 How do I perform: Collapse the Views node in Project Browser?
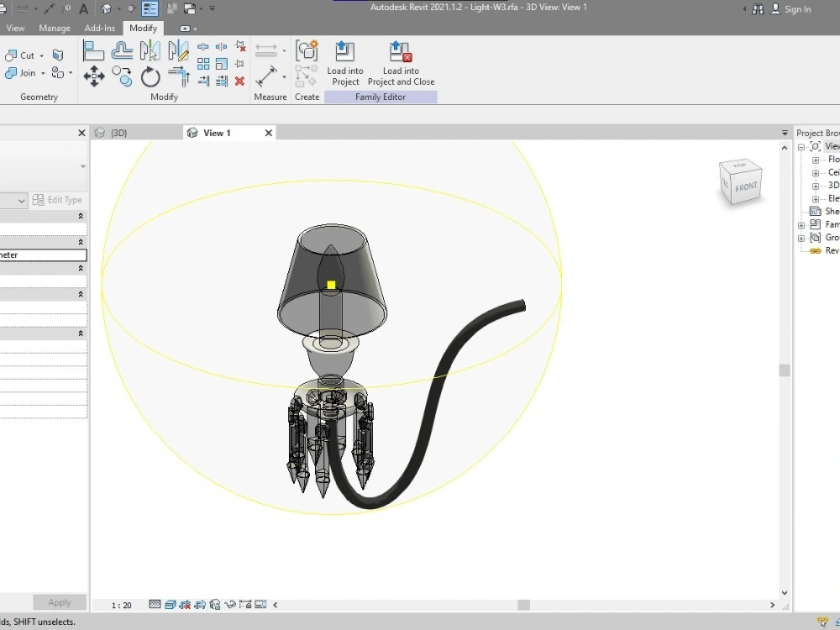click(801, 146)
